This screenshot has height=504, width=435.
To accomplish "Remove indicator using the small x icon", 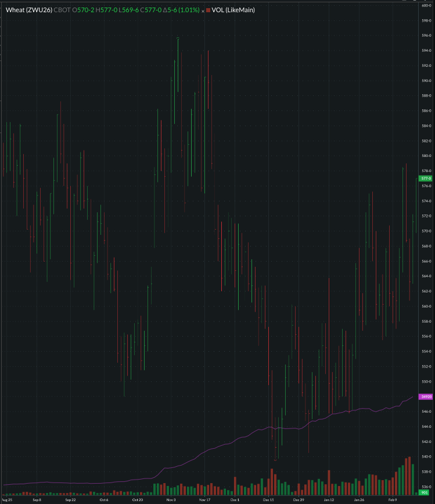I will pos(203,10).
